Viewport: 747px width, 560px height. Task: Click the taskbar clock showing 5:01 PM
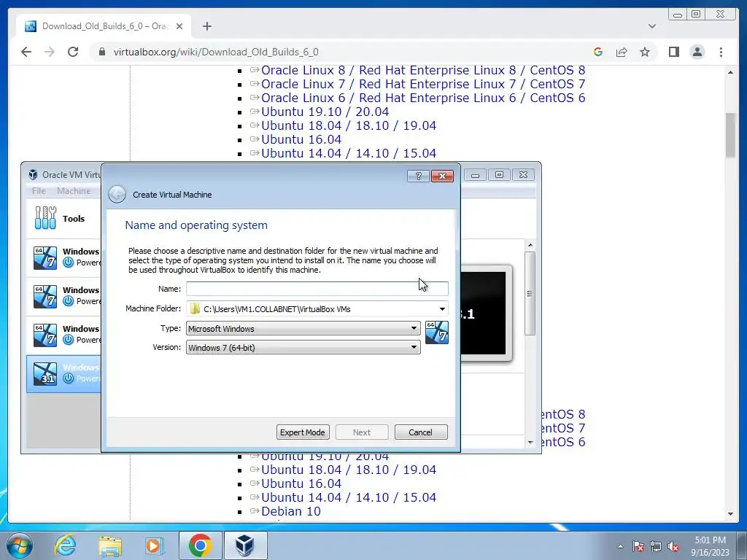(710, 546)
